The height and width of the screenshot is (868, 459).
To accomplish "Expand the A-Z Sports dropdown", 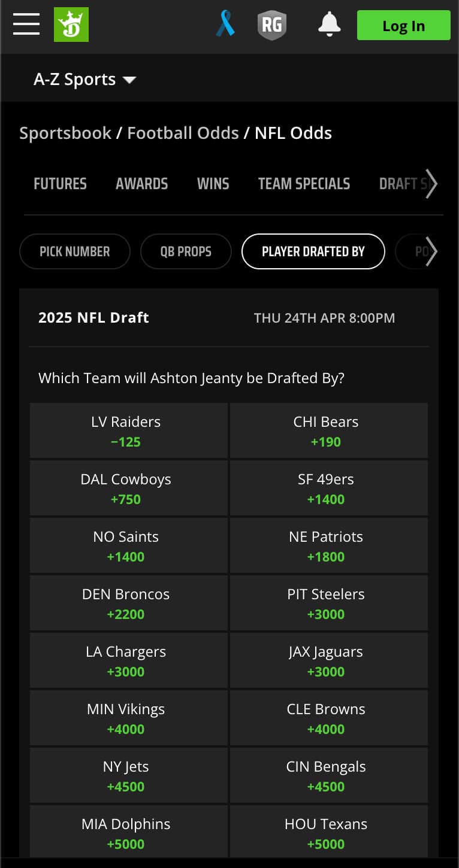I will [85, 80].
